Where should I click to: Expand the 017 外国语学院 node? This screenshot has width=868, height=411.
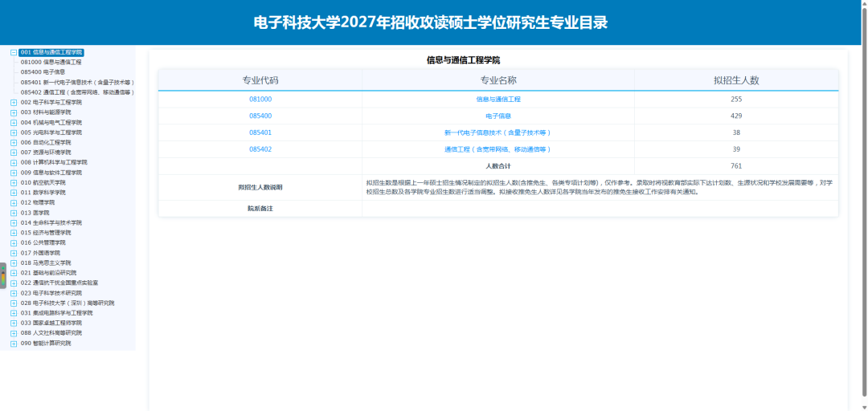pyautogui.click(x=14, y=253)
